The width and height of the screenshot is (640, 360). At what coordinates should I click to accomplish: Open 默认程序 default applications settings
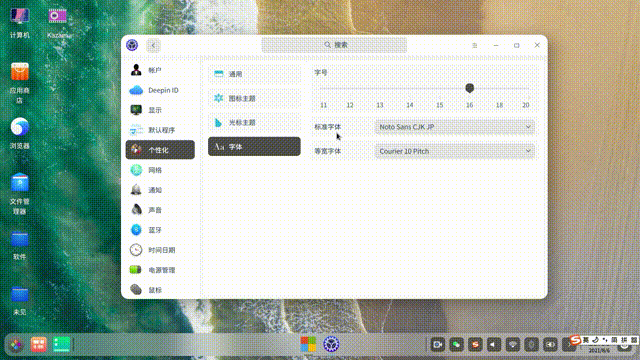[x=160, y=130]
